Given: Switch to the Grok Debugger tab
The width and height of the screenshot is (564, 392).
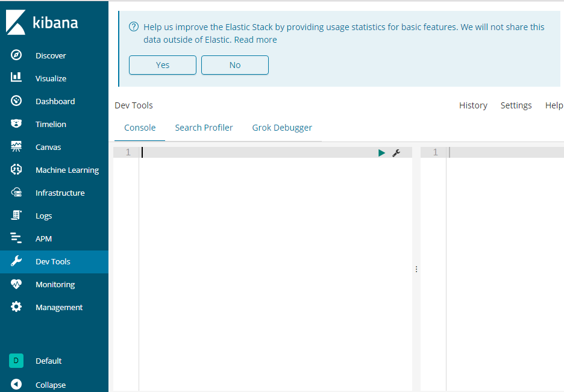Looking at the screenshot, I should point(282,128).
